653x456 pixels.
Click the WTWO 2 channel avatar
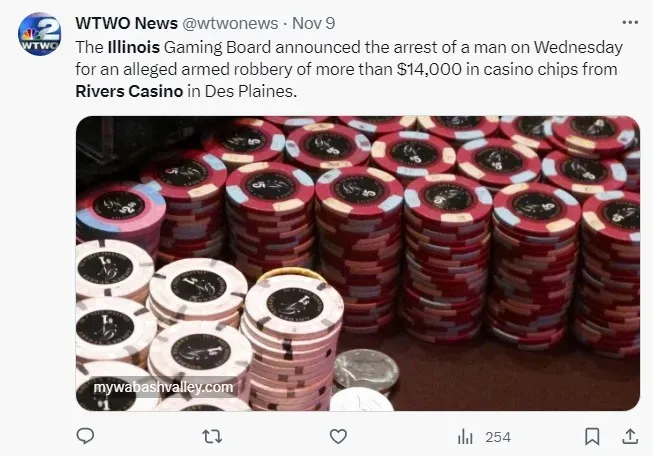click(39, 34)
